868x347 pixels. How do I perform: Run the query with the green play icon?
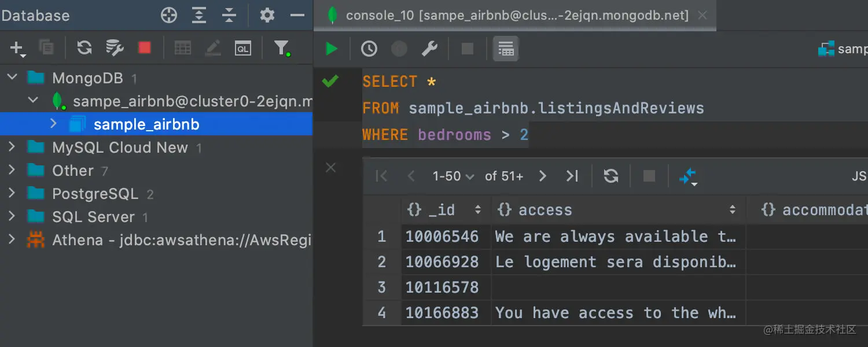click(330, 49)
